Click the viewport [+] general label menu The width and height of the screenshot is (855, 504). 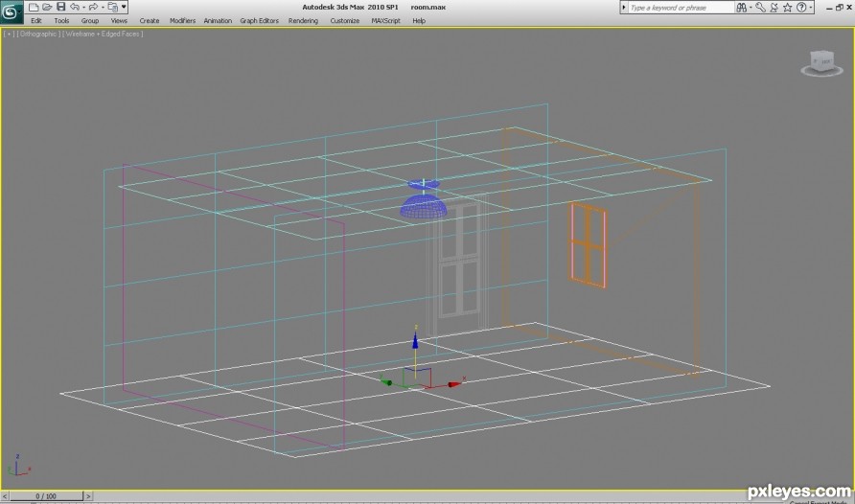(x=9, y=34)
